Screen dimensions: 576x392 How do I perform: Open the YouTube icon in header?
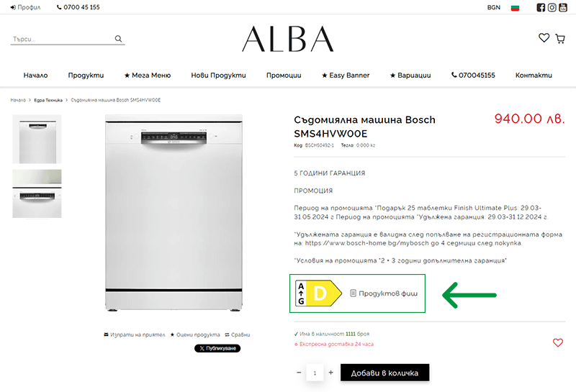[563, 7]
